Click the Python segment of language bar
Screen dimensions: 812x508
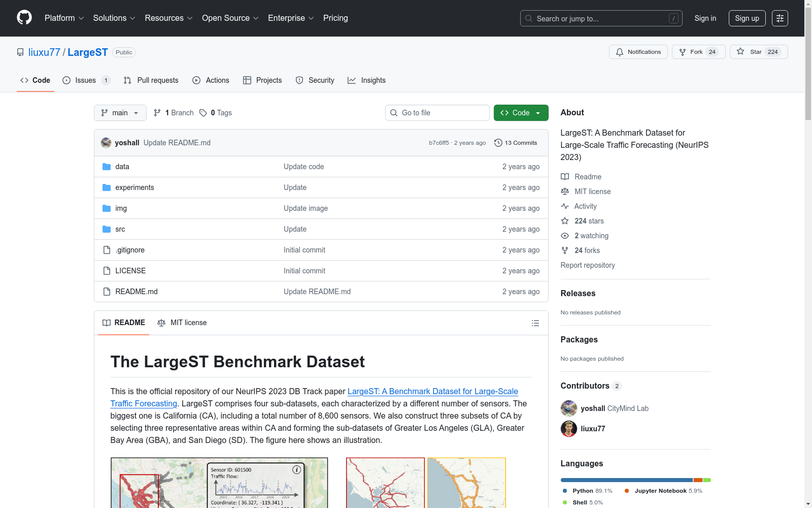click(627, 480)
